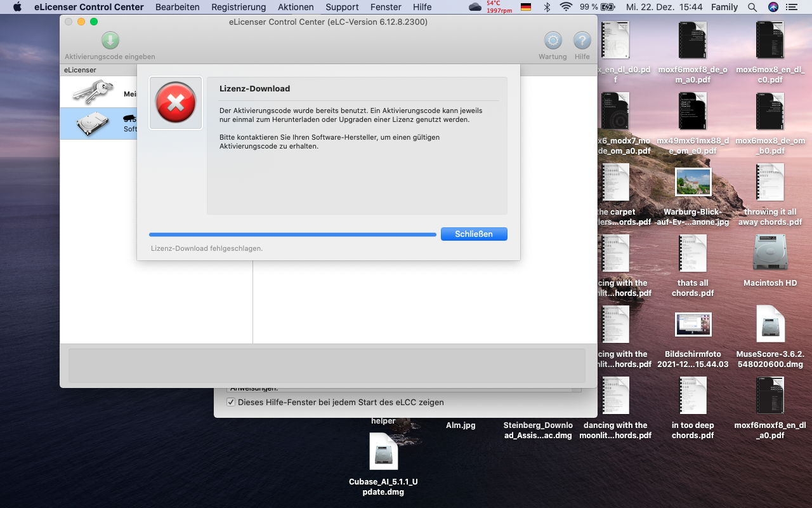Click the Family user menu

tap(724, 7)
